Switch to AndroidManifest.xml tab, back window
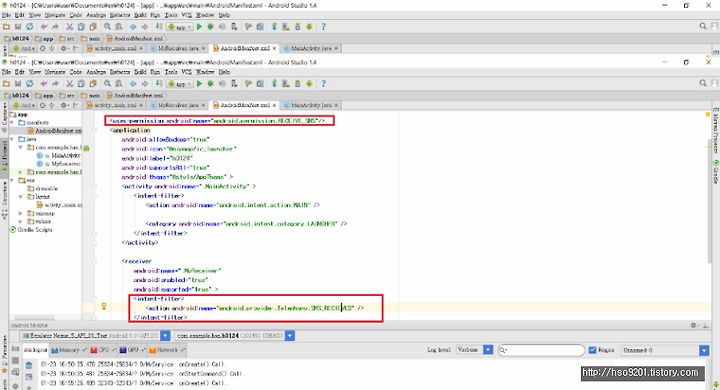 pos(245,48)
